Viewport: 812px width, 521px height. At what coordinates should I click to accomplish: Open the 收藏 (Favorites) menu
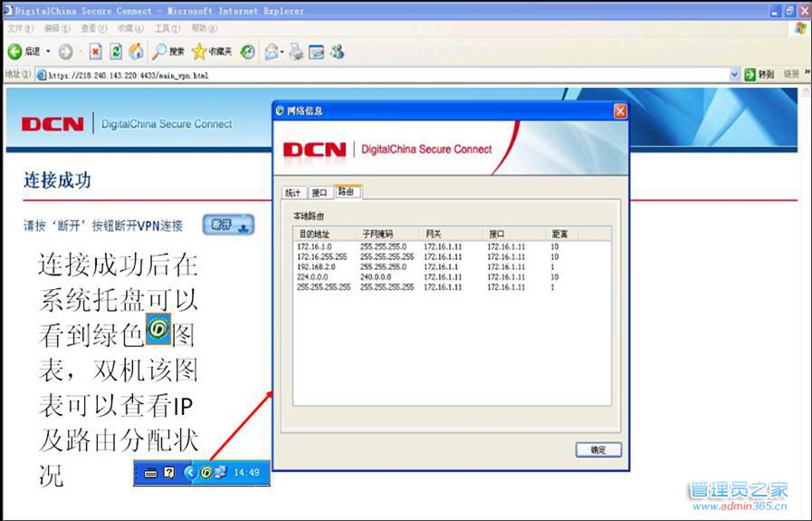130,28
